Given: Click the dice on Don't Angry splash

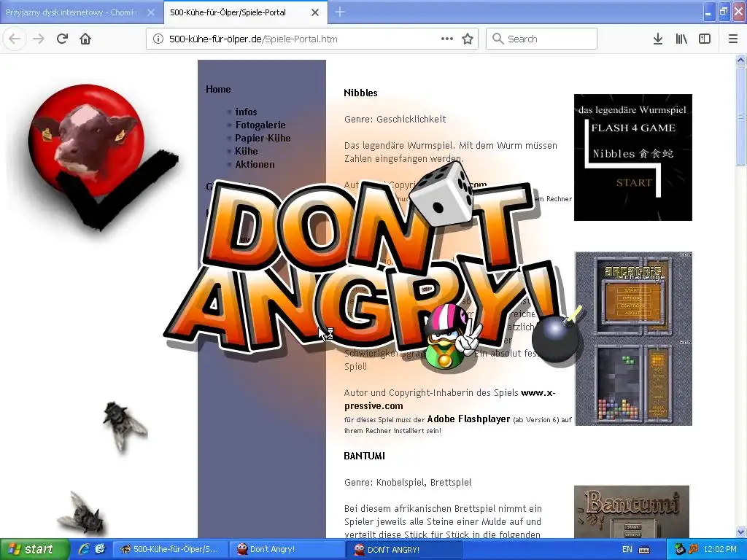Looking at the screenshot, I should [x=441, y=194].
